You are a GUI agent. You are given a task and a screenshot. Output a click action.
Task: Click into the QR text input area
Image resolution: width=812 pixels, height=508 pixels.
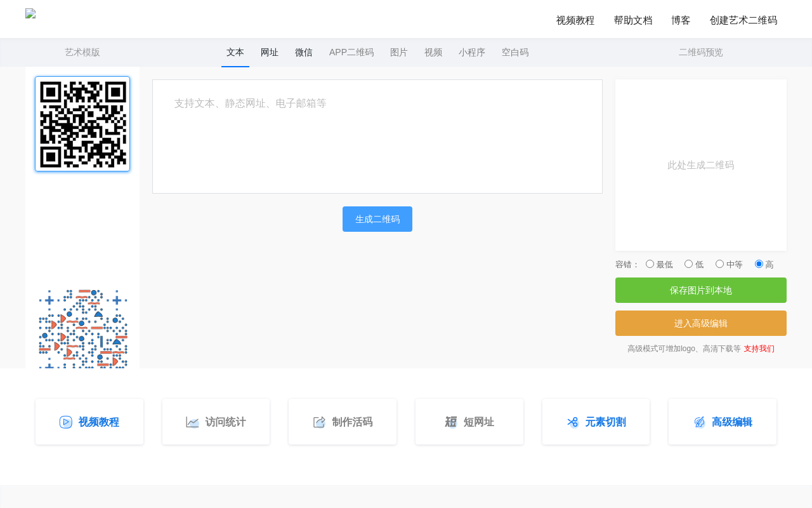[377, 137]
